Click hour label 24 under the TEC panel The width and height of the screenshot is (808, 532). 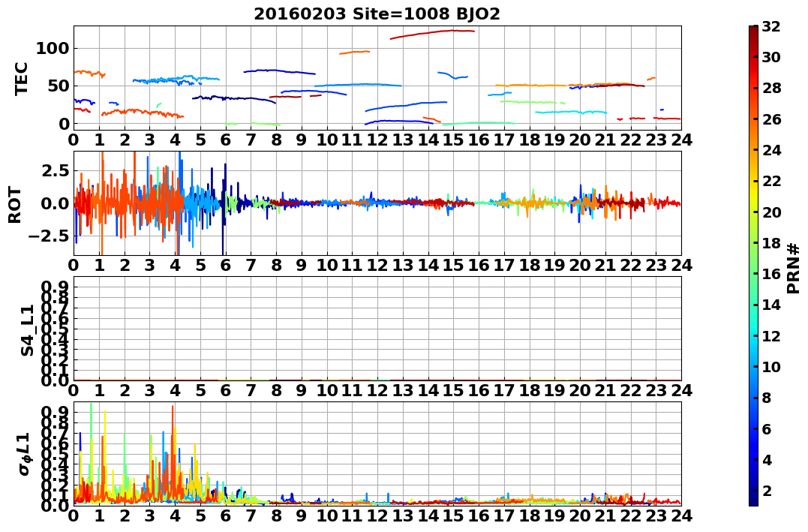coord(681,139)
